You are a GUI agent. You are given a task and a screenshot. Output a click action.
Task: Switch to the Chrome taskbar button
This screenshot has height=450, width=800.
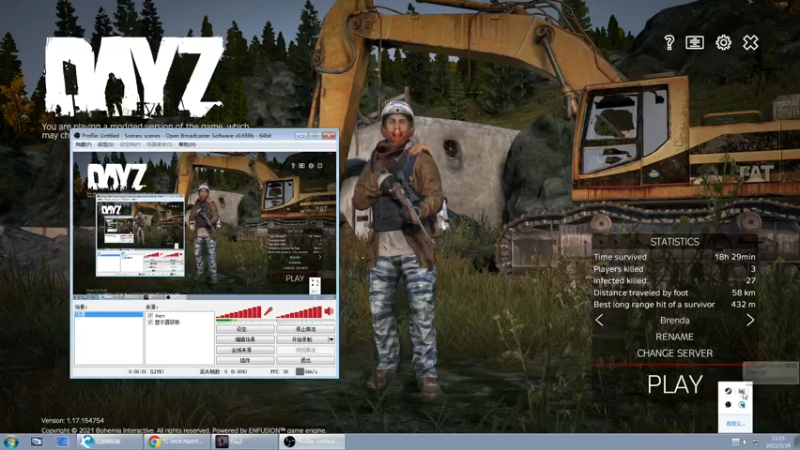[x=177, y=442]
